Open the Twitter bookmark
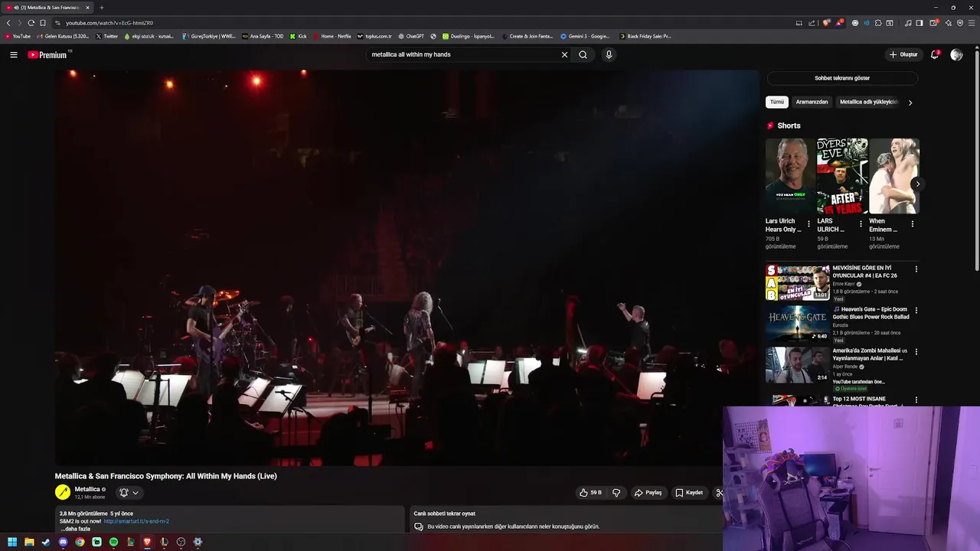Screen dimensions: 980x551 (x=107, y=36)
